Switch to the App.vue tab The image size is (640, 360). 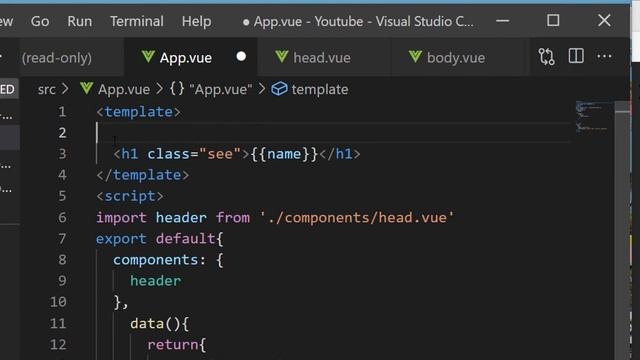[x=191, y=57]
